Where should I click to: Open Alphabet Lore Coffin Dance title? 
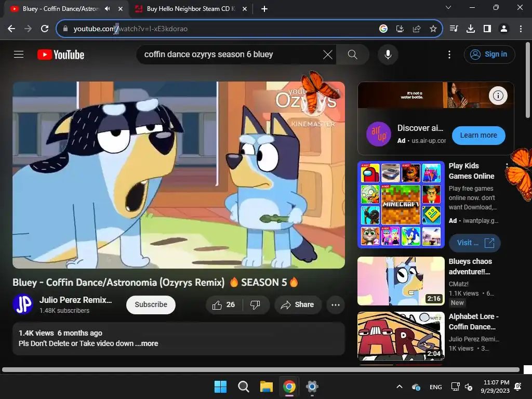473,321
